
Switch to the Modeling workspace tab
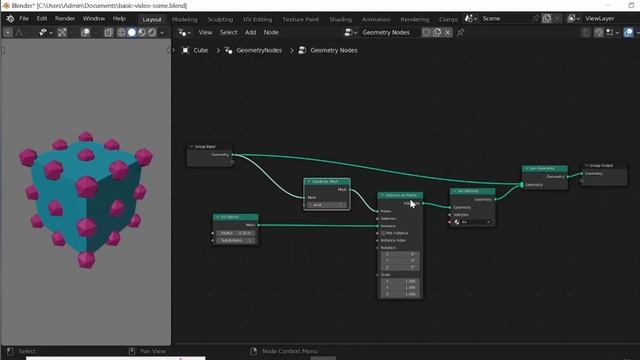pyautogui.click(x=184, y=19)
